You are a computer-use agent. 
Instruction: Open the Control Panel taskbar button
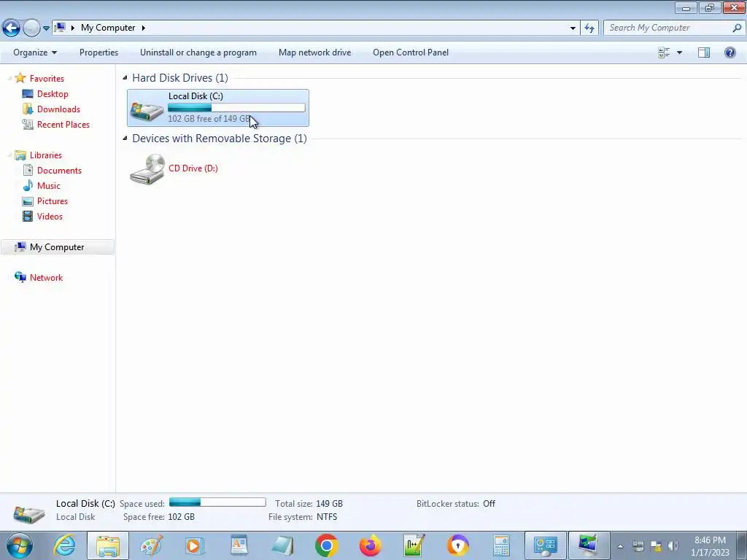click(546, 545)
